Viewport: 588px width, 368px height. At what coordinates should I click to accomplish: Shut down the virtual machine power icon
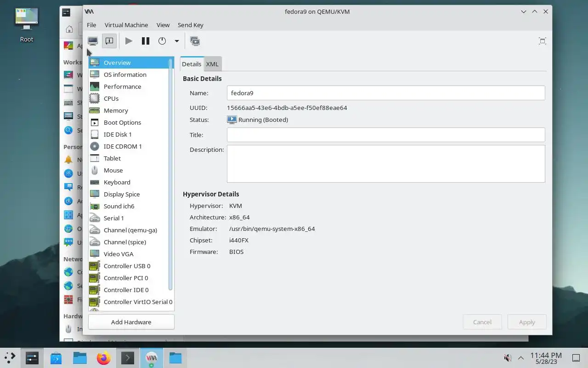point(162,41)
